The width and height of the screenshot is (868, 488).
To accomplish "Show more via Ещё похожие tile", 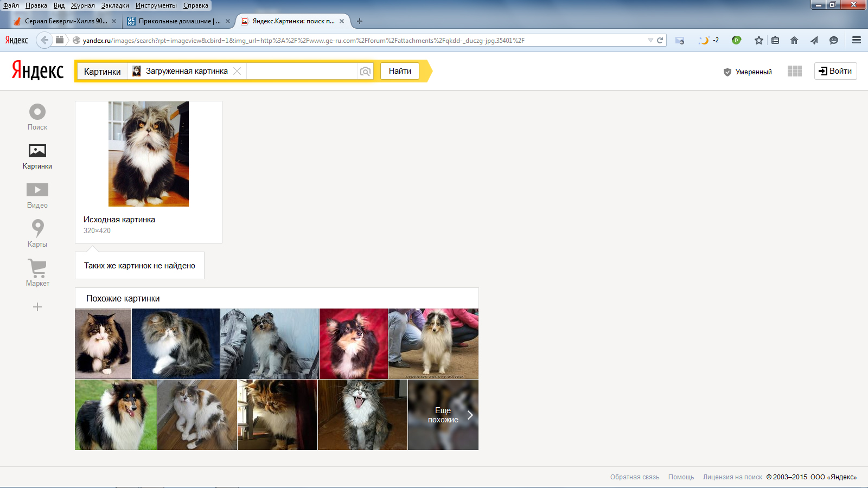I will pyautogui.click(x=443, y=415).
